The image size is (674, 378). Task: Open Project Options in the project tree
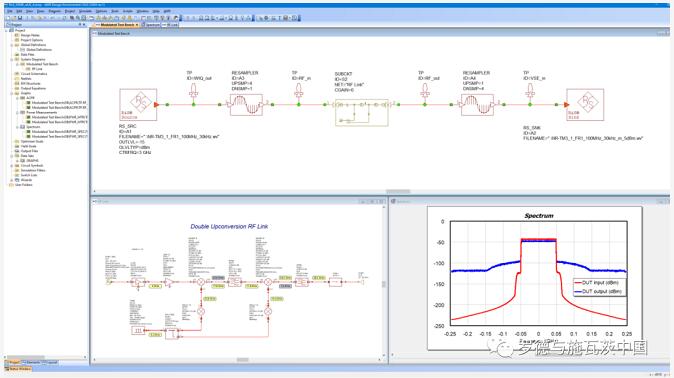coord(32,40)
